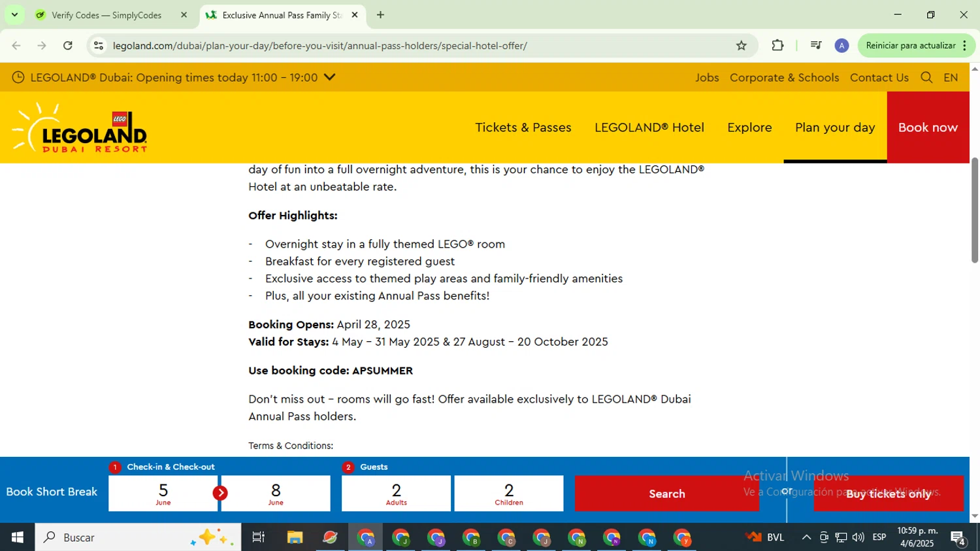980x551 pixels.
Task: Open network icon in system tray
Action: [841, 537]
